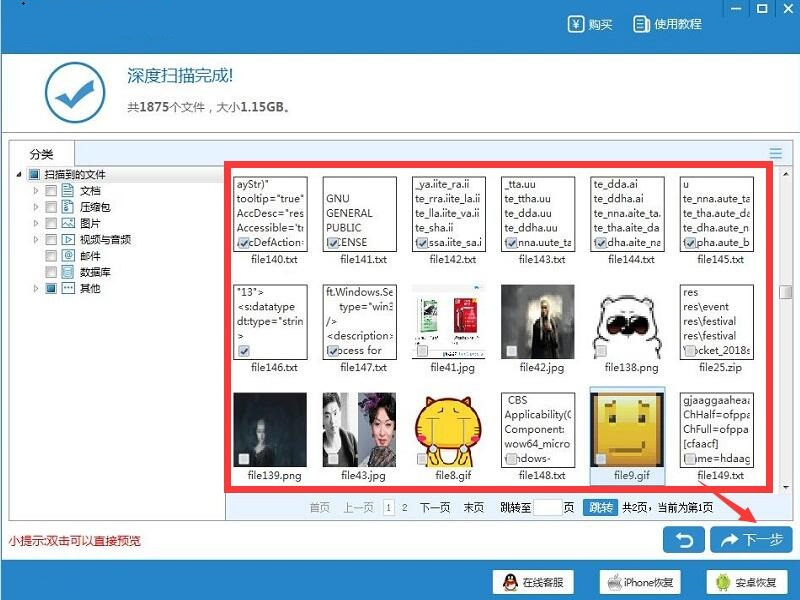Viewport: 800px width, 600px height.
Task: Uncheck file140.txt thumbnail checkbox
Action: 244,243
